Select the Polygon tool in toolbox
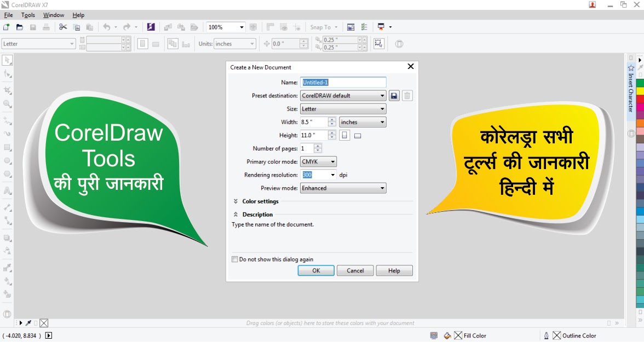 pos(8,175)
